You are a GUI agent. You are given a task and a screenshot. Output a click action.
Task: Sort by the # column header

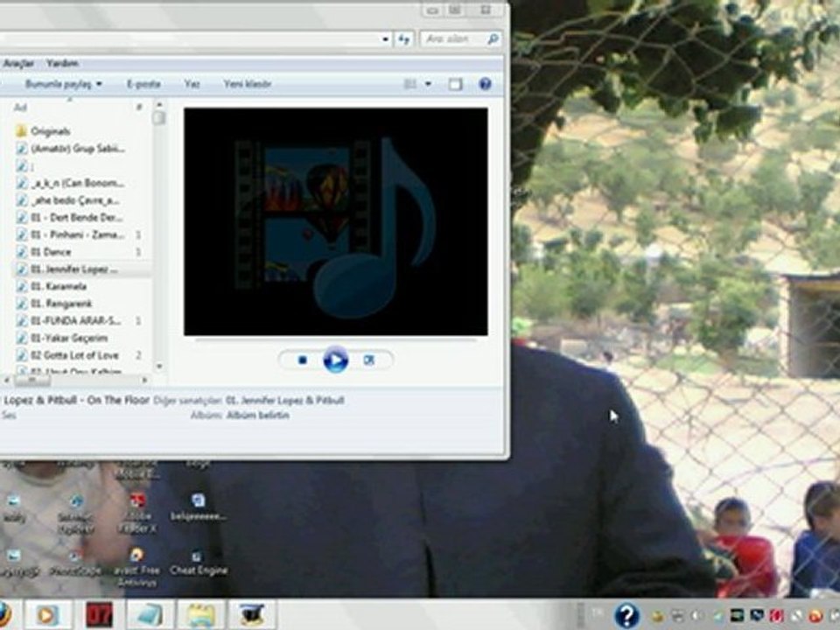click(139, 107)
